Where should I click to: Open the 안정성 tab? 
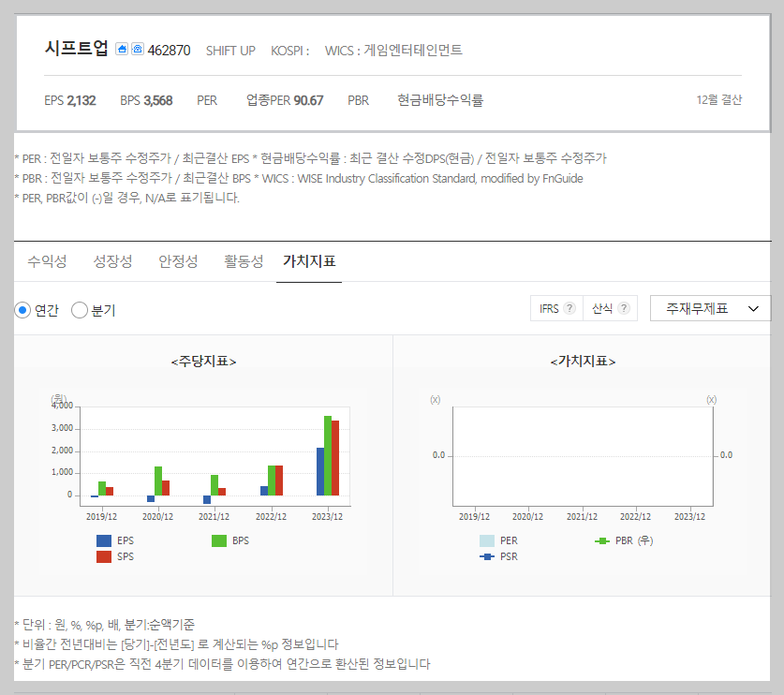pos(178,261)
